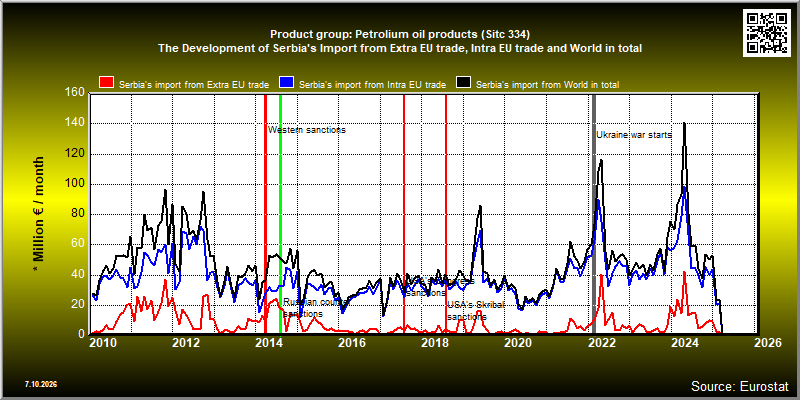Click the y-axis value 80
800x400 pixels.
pyautogui.click(x=78, y=214)
